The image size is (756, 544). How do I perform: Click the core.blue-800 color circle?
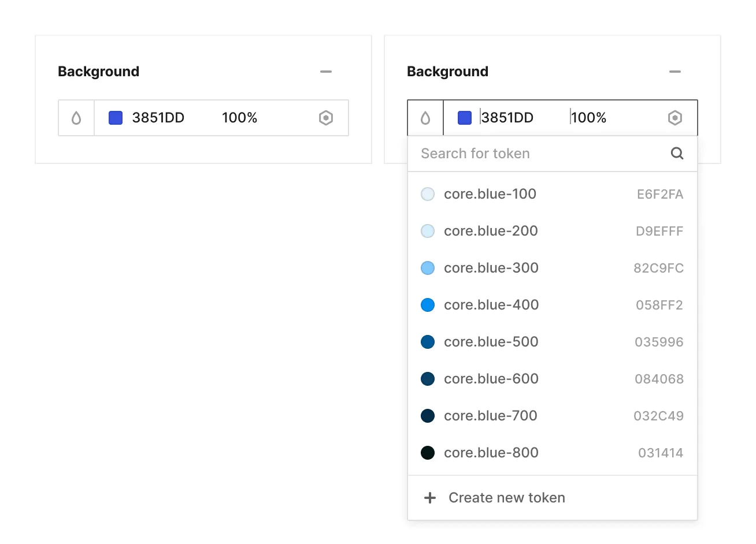[x=428, y=453]
